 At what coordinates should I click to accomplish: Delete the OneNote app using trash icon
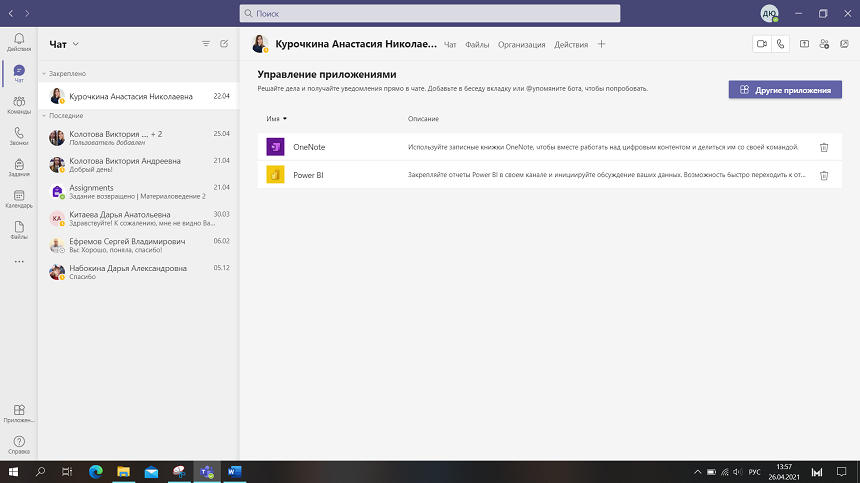coord(824,147)
